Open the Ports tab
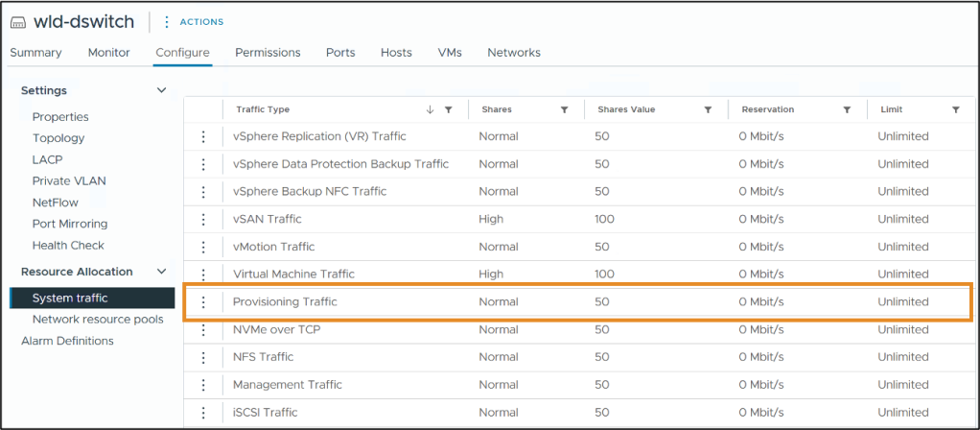This screenshot has height=430, width=980. coord(340,53)
